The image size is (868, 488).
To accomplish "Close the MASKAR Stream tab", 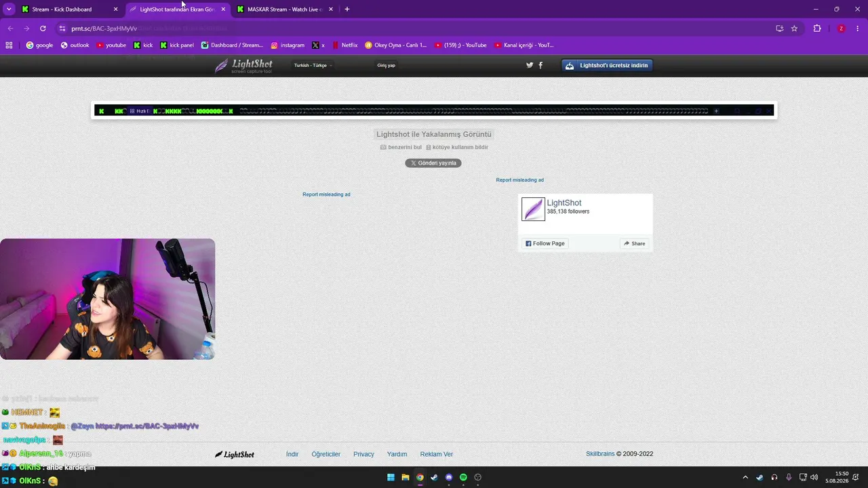I will [x=331, y=9].
